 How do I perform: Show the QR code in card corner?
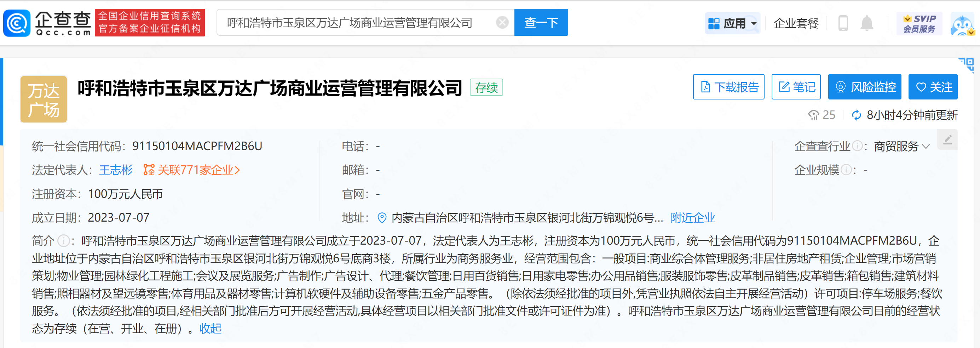[x=967, y=64]
